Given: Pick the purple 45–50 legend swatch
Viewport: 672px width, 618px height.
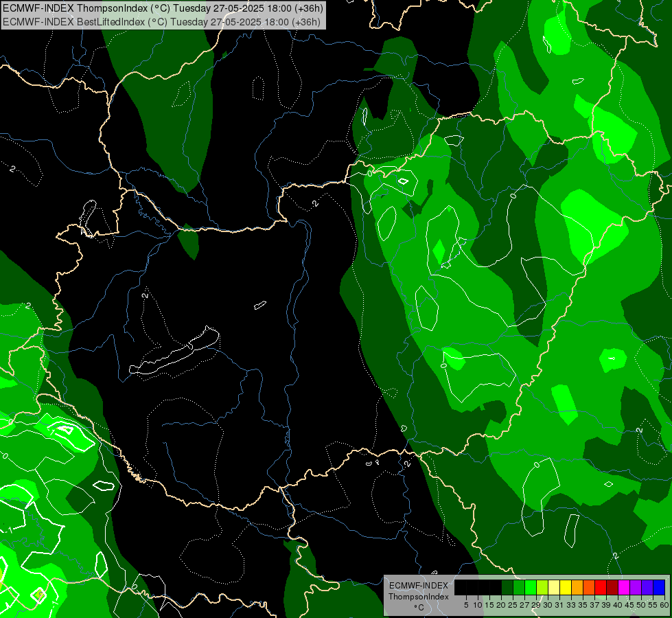Looking at the screenshot, I should pyautogui.click(x=636, y=587).
